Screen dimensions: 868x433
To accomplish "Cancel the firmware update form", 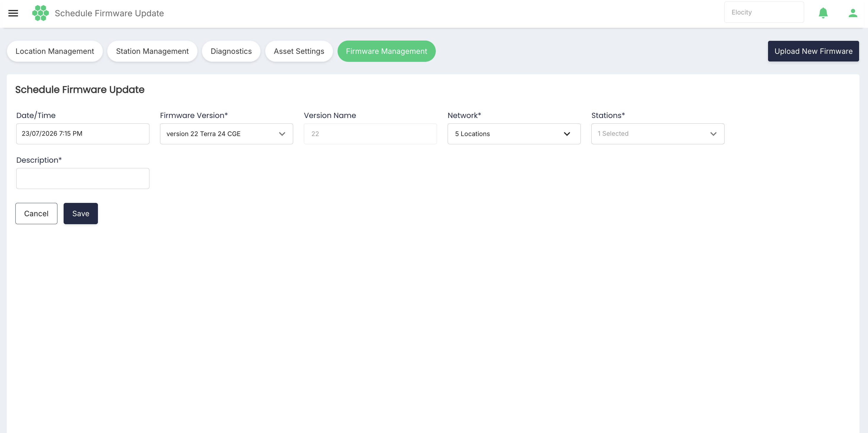I will coord(36,213).
